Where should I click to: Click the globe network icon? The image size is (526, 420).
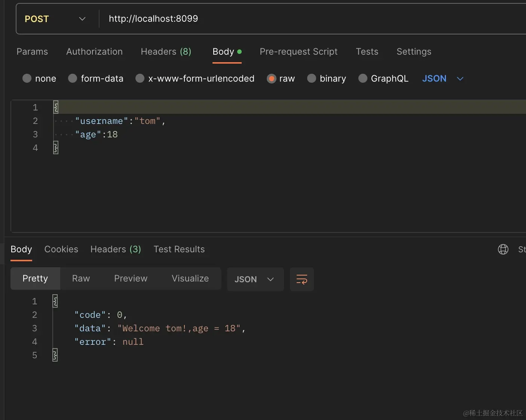pyautogui.click(x=503, y=249)
